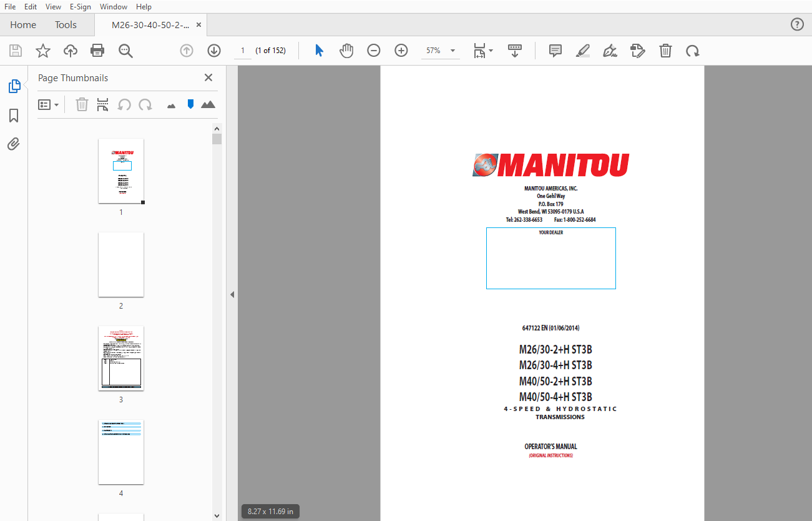Rotate the page view clockwise
This screenshot has height=521, width=812.
[x=693, y=51]
